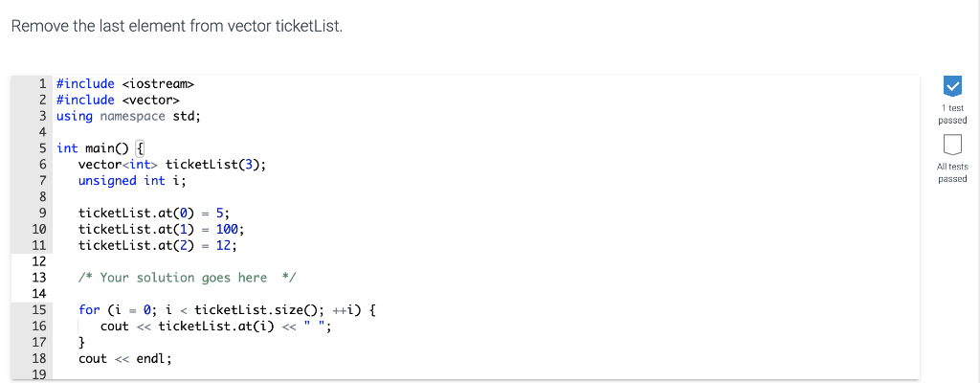Click the highlighted opening brace after main()

pos(141,149)
